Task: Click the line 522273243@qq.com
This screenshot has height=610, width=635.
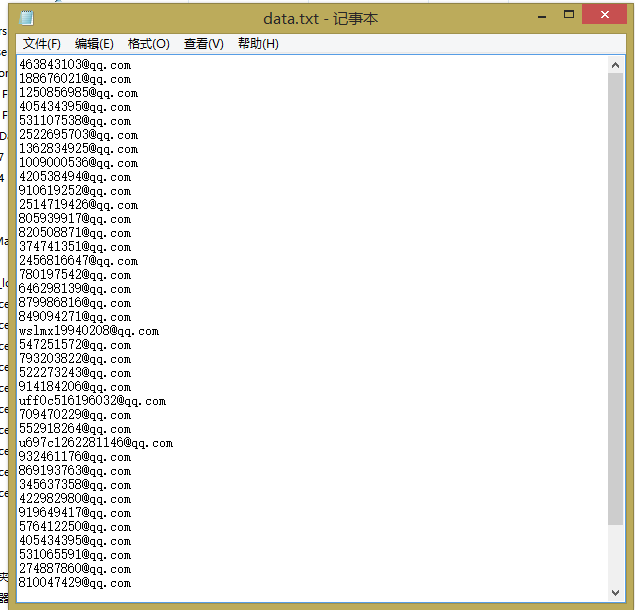Action: coord(75,373)
